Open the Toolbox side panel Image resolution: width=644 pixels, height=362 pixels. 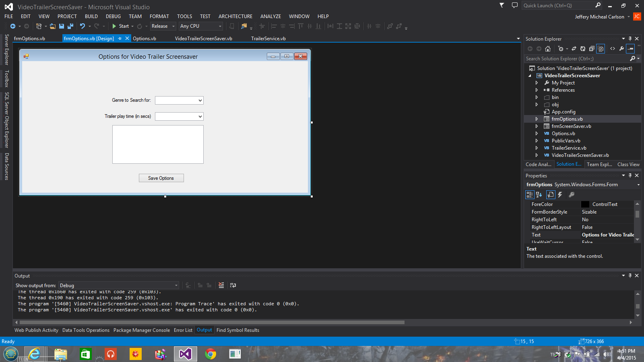coord(6,78)
